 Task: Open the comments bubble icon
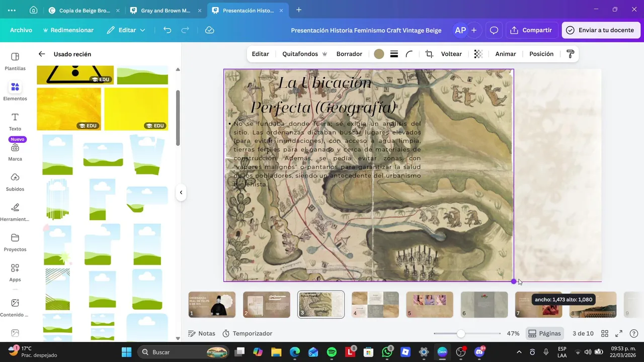pyautogui.click(x=494, y=30)
